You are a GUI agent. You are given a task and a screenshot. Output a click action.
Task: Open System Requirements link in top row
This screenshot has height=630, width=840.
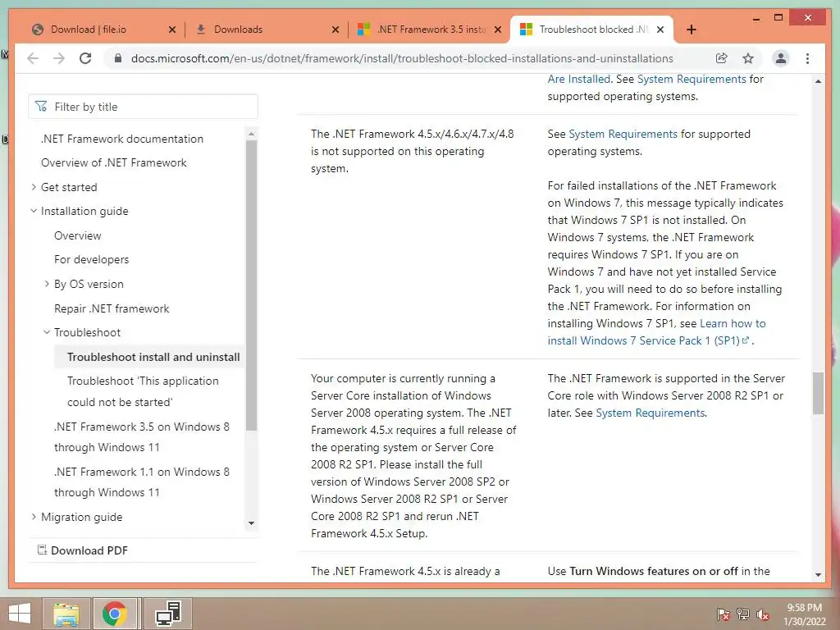(691, 80)
